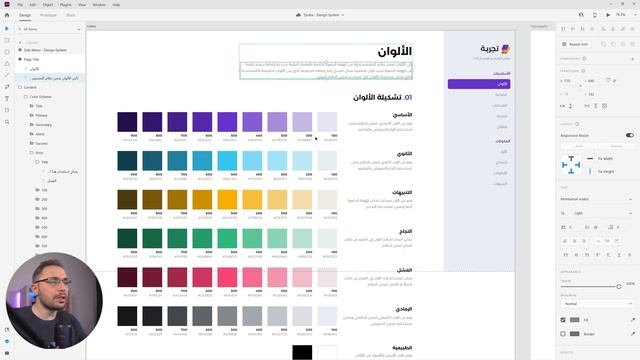Select the Zoom tool

click(x=7, y=122)
